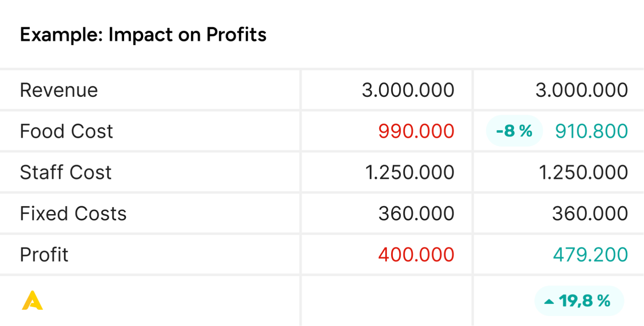Click the yellow A logo icon
The image size is (644, 326).
32,301
